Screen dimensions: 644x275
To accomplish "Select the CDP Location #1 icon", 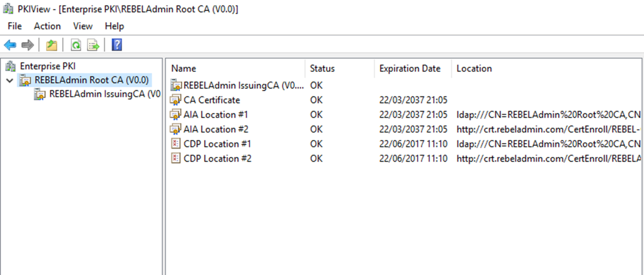I will pos(175,144).
